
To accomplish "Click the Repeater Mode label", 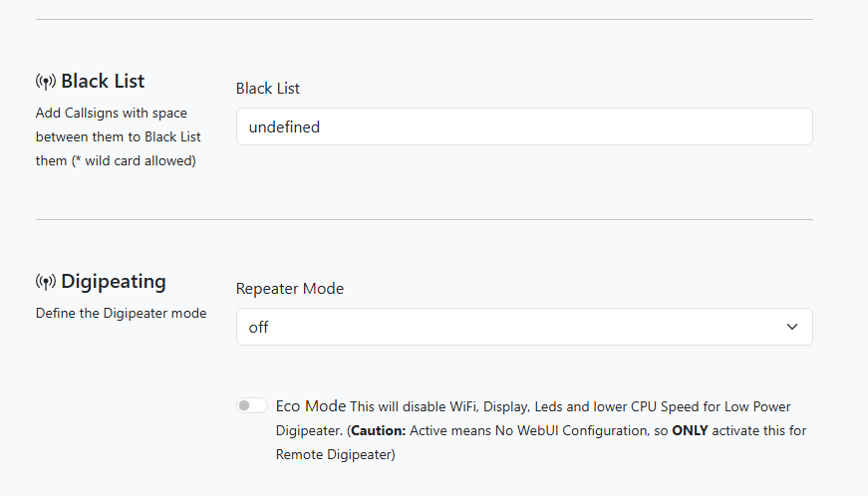I will 290,288.
